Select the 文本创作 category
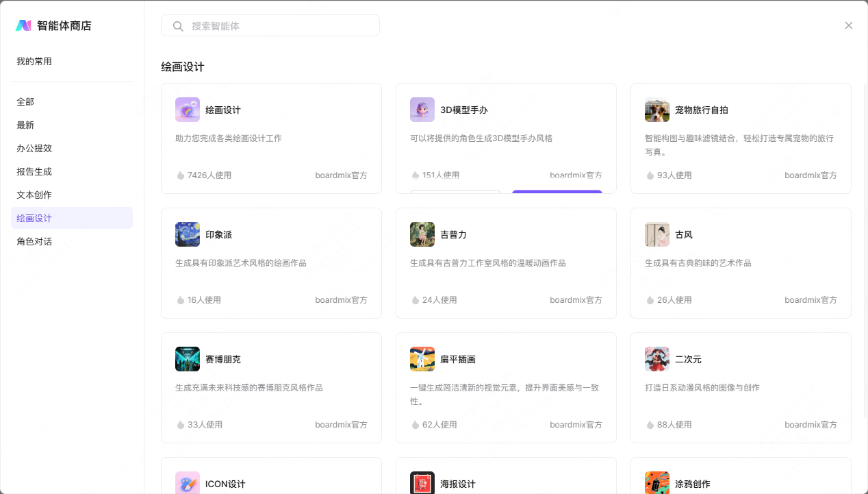 pyautogui.click(x=72, y=195)
